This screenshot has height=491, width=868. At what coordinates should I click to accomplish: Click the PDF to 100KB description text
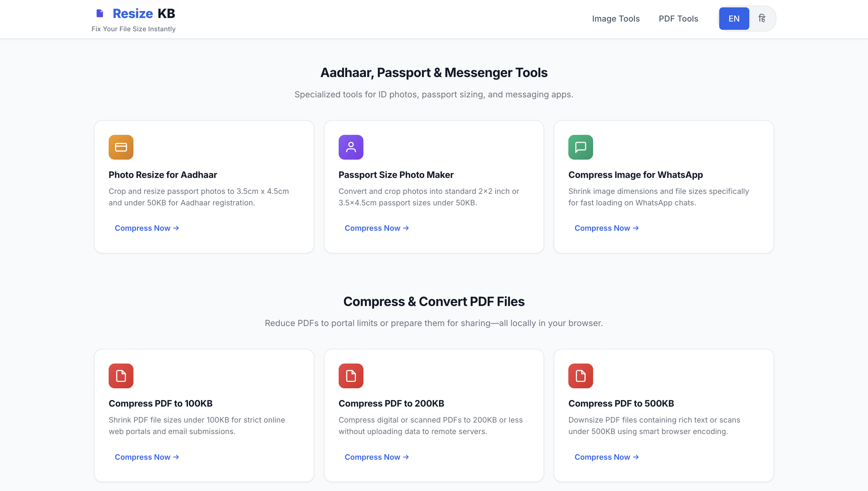pos(197,425)
